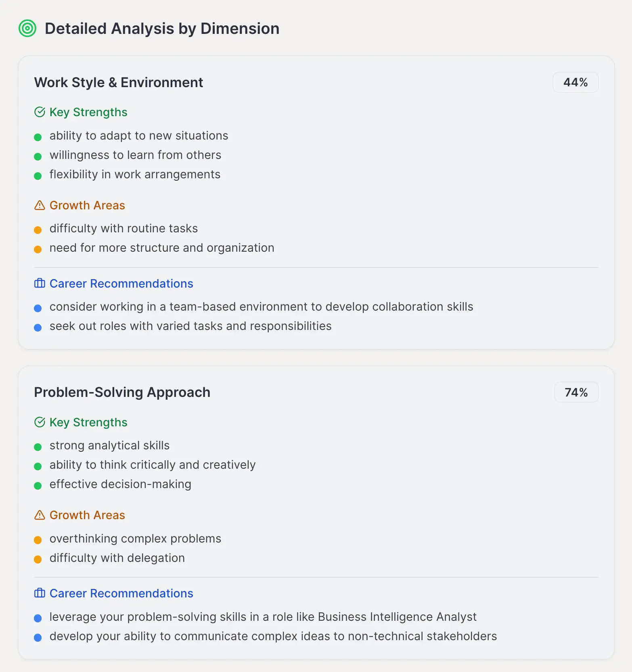Click 'difficulty with routine tasks' item
632x672 pixels.
(123, 228)
